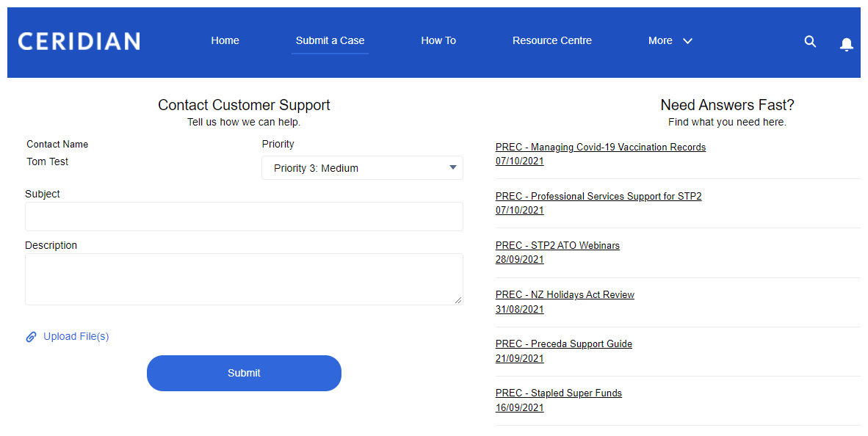Viewport: 868px width, 436px height.
Task: Open the How To menu item
Action: click(x=438, y=41)
